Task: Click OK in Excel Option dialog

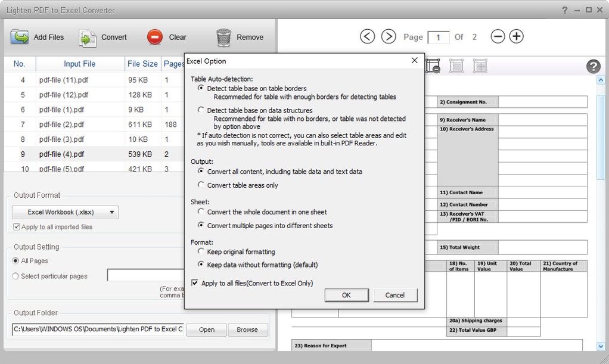Action: (x=346, y=295)
